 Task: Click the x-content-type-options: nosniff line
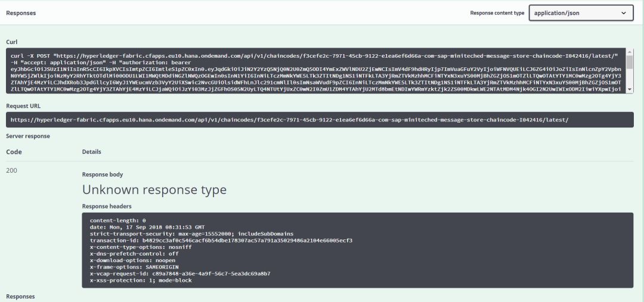(x=141, y=247)
